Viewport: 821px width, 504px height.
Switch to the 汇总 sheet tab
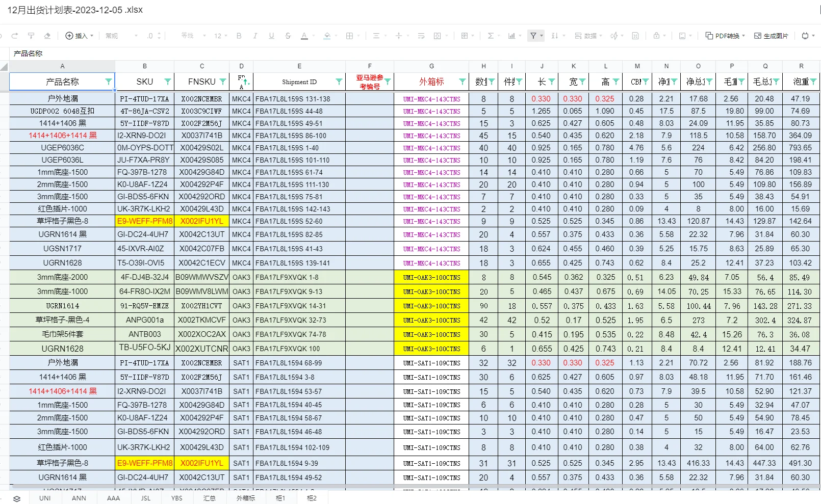209,498
